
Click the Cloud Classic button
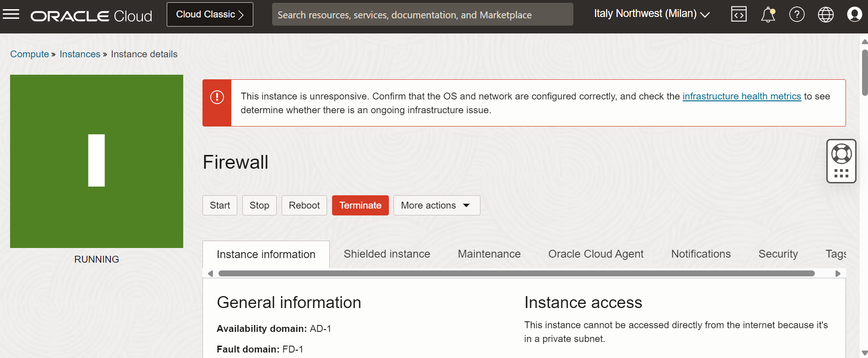tap(210, 14)
